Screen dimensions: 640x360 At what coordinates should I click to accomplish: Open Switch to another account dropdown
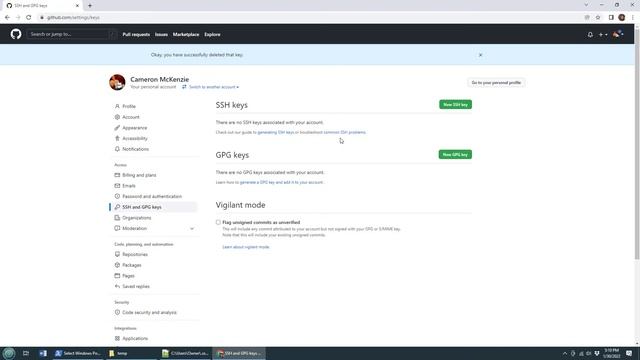coord(211,87)
